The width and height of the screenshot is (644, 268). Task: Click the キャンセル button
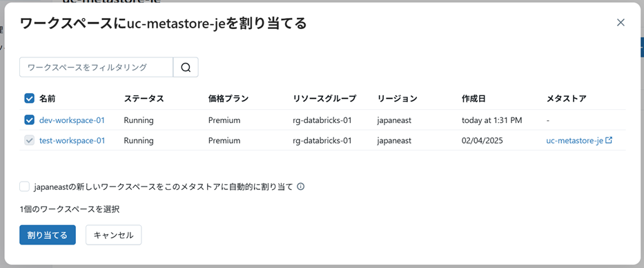click(113, 235)
